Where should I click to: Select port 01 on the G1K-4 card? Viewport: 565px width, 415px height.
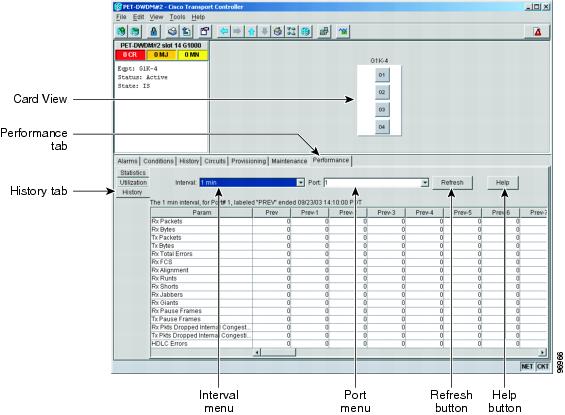pos(382,75)
